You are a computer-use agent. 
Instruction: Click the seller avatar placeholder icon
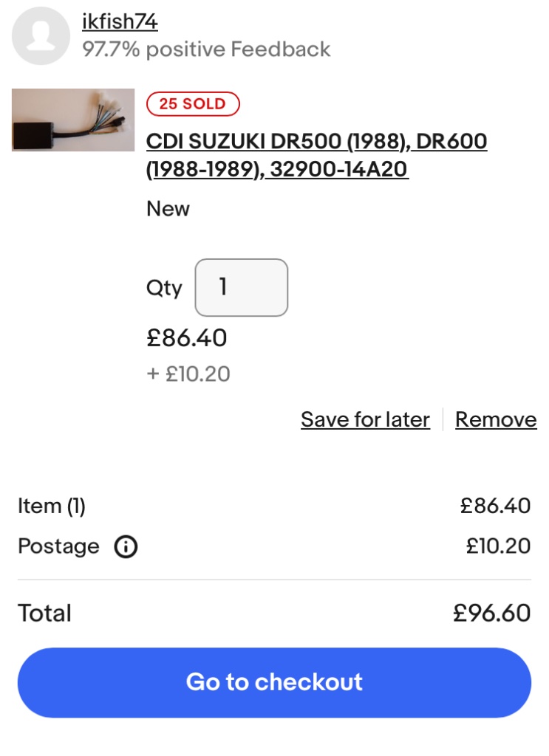[x=41, y=35]
